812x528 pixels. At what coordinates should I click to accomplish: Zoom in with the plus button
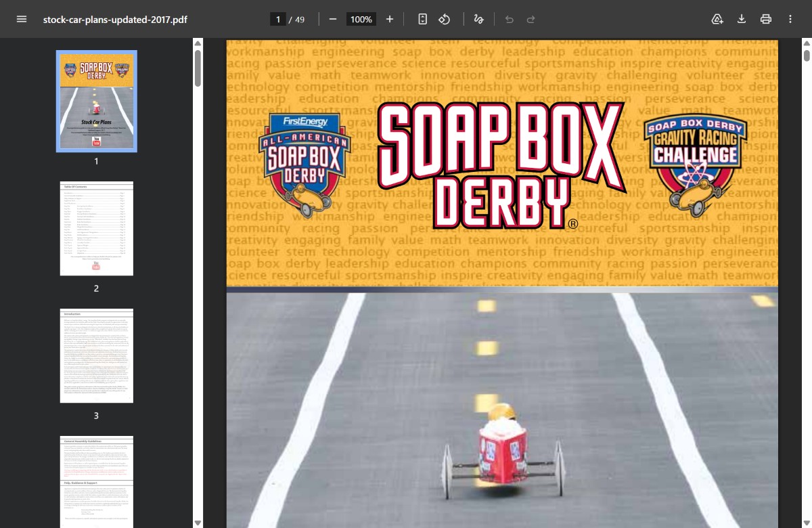click(x=390, y=19)
